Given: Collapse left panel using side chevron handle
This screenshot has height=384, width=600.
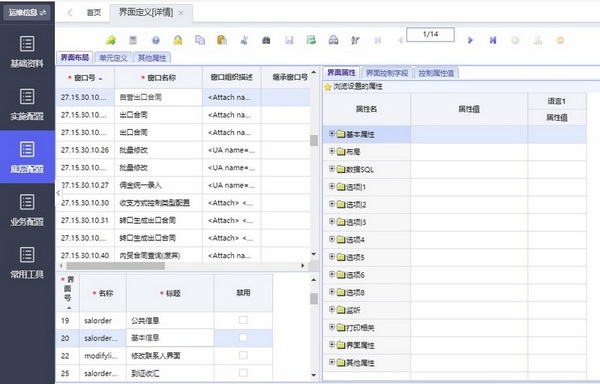Looking at the screenshot, I should (58, 193).
